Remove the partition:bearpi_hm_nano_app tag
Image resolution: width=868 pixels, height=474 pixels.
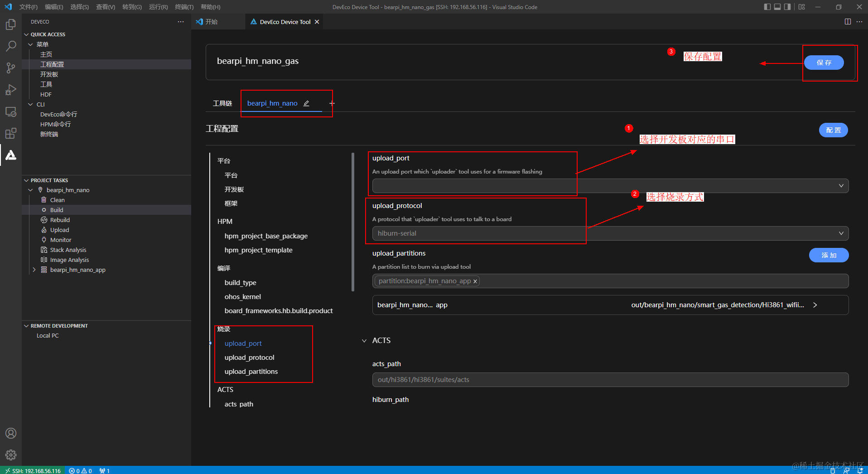475,281
